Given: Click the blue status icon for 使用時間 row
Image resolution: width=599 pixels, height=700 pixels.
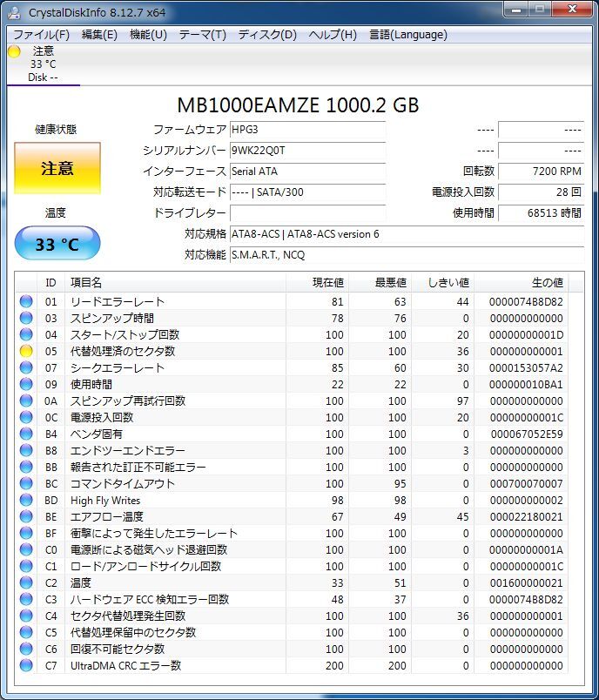Looking at the screenshot, I should 26,384.
